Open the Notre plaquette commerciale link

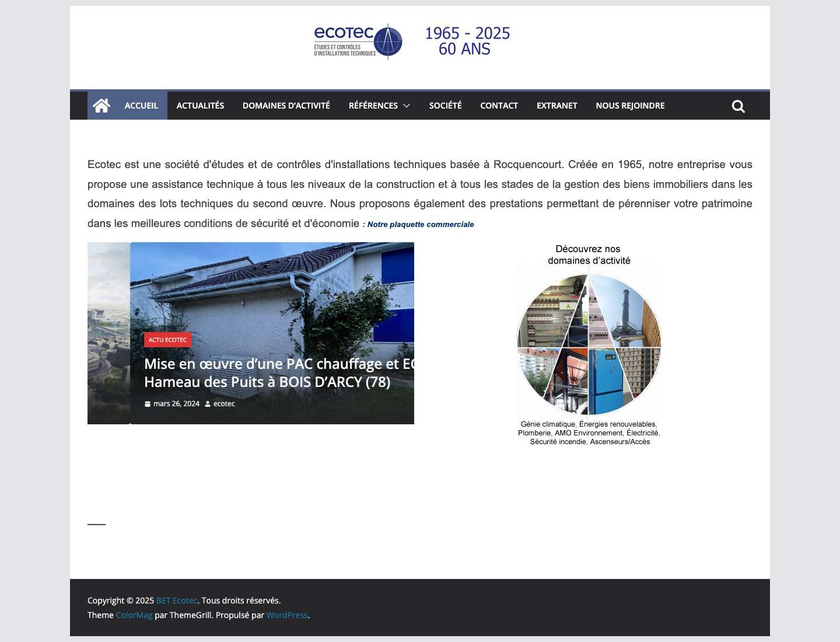[x=419, y=224]
